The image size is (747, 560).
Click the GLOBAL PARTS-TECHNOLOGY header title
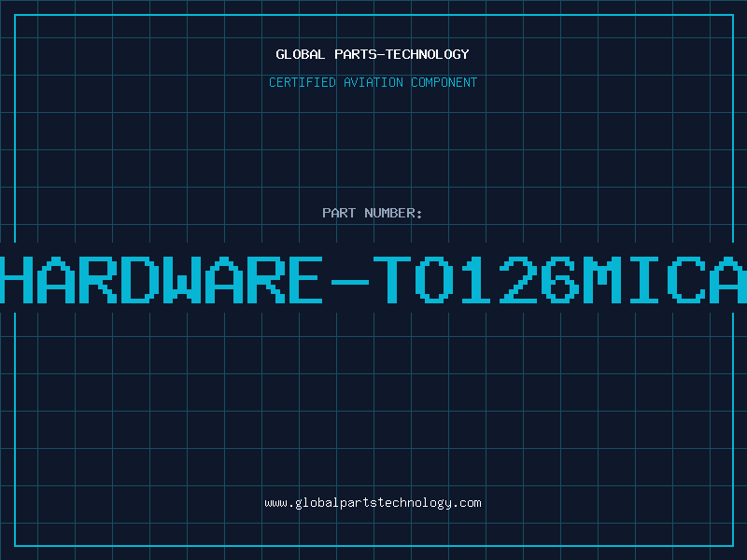373,54
